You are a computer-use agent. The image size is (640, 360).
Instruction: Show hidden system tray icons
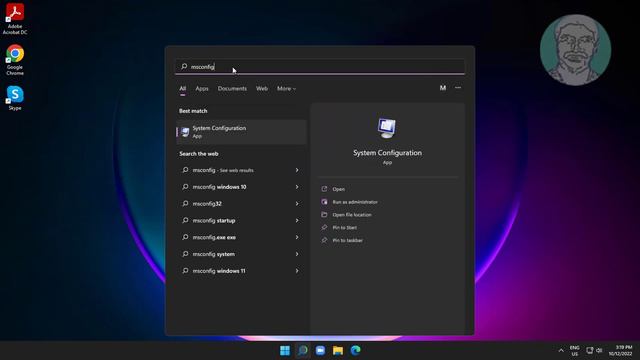[x=561, y=350]
